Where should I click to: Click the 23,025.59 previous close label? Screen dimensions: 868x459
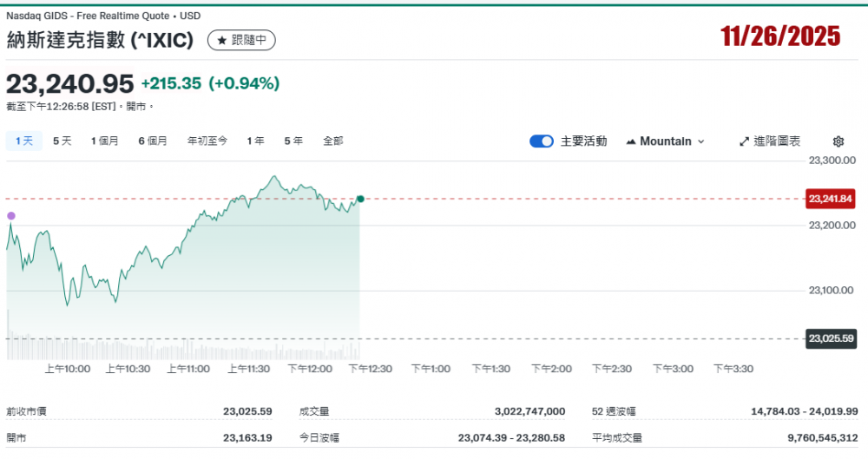click(x=831, y=338)
